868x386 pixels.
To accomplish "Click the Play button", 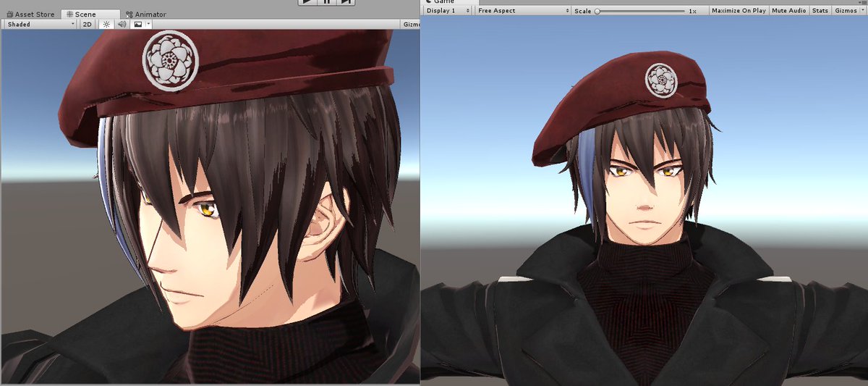I will point(308,2).
